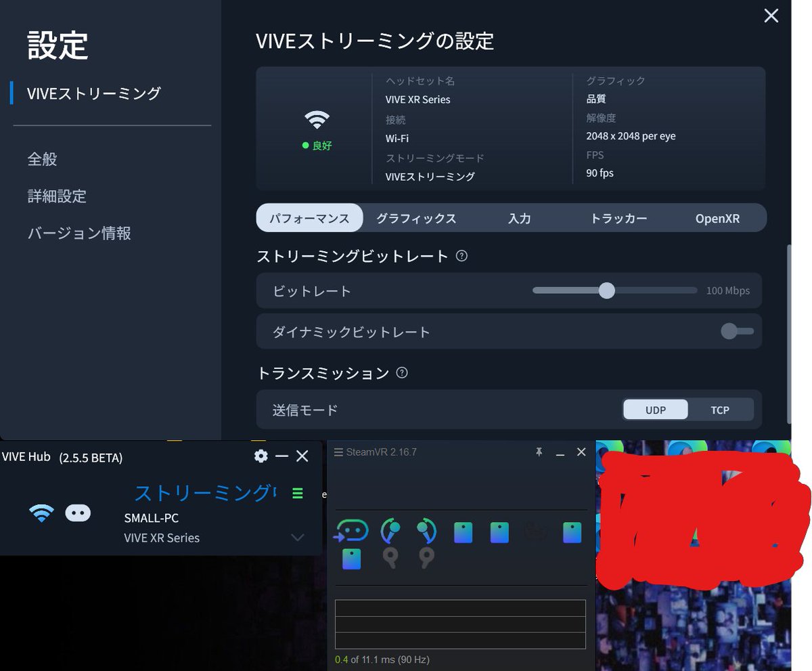The height and width of the screenshot is (671, 812).
Task: Click the Wi-Fi connection value under 接続
Action: coord(397,138)
